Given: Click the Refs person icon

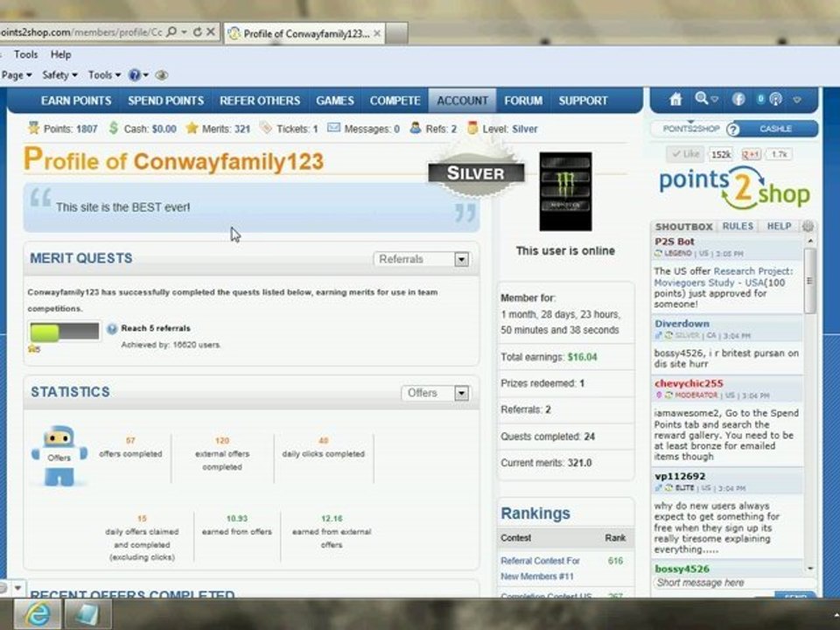Looking at the screenshot, I should [x=415, y=128].
